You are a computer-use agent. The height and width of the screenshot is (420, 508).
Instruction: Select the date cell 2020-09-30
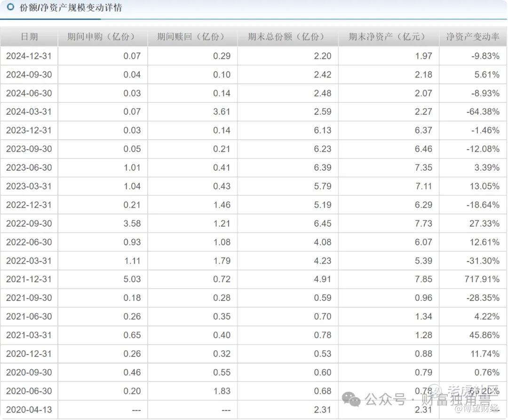[29, 372]
